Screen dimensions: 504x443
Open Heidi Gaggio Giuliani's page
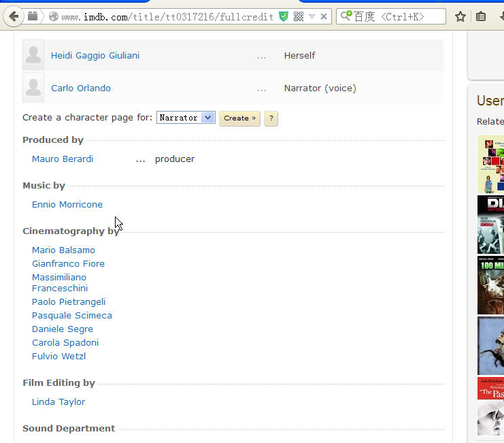tap(95, 55)
